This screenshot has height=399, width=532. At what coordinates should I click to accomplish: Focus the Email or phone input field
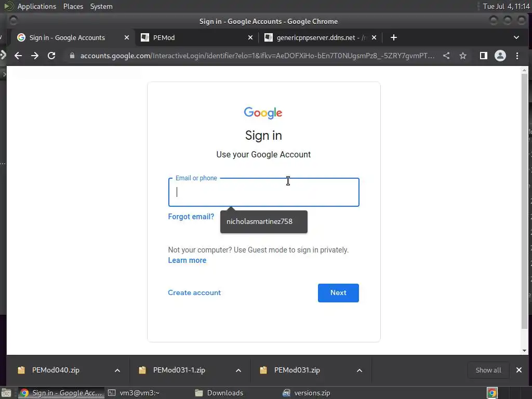click(263, 192)
